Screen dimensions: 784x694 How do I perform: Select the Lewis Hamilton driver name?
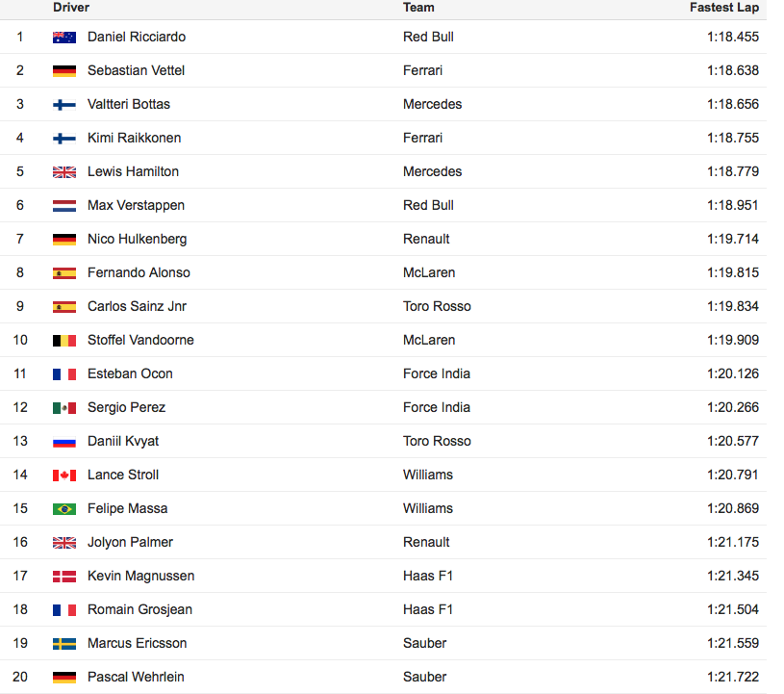click(x=133, y=171)
